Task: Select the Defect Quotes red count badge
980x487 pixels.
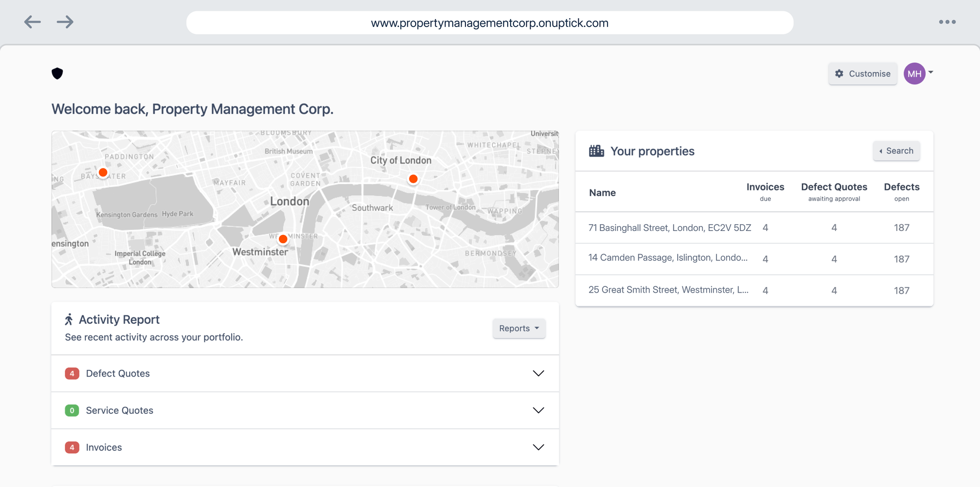Action: point(72,373)
